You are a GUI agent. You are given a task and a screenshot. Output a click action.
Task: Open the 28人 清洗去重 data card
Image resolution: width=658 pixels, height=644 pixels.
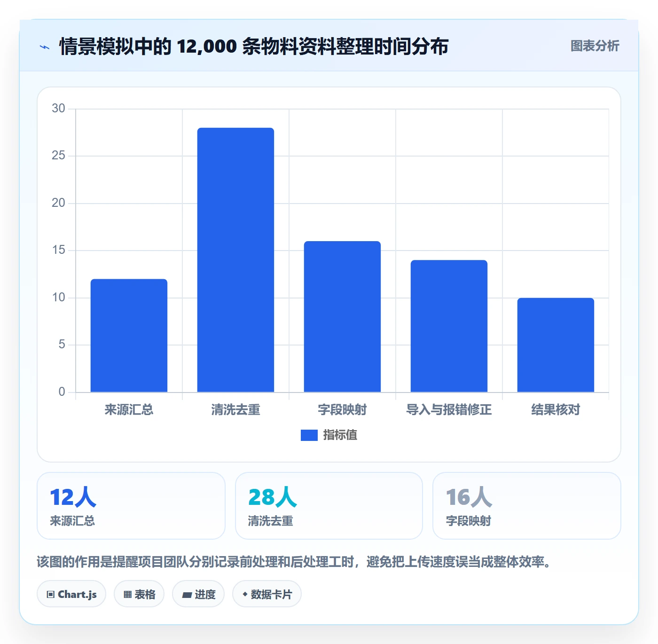(x=329, y=506)
